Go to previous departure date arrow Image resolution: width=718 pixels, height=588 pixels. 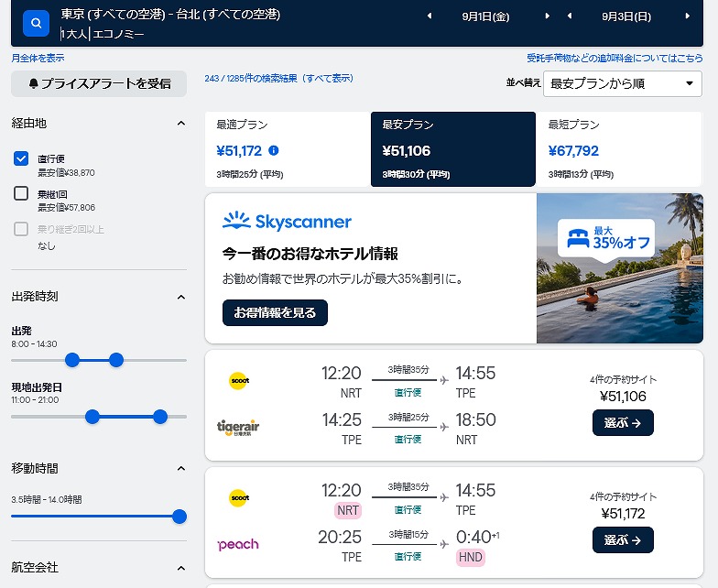[x=429, y=16]
